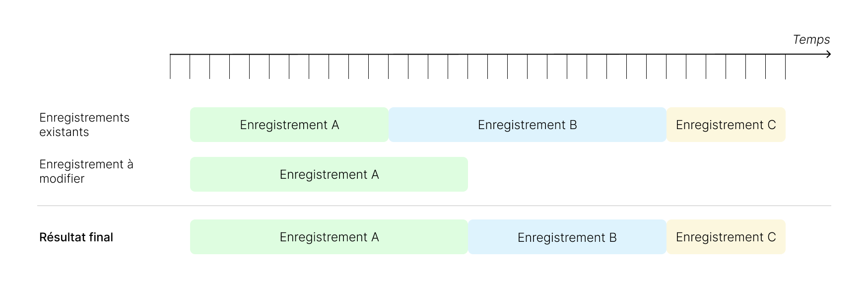Select the last tick mark on the timeline
The height and width of the screenshot is (286, 868).
pyautogui.click(x=785, y=67)
